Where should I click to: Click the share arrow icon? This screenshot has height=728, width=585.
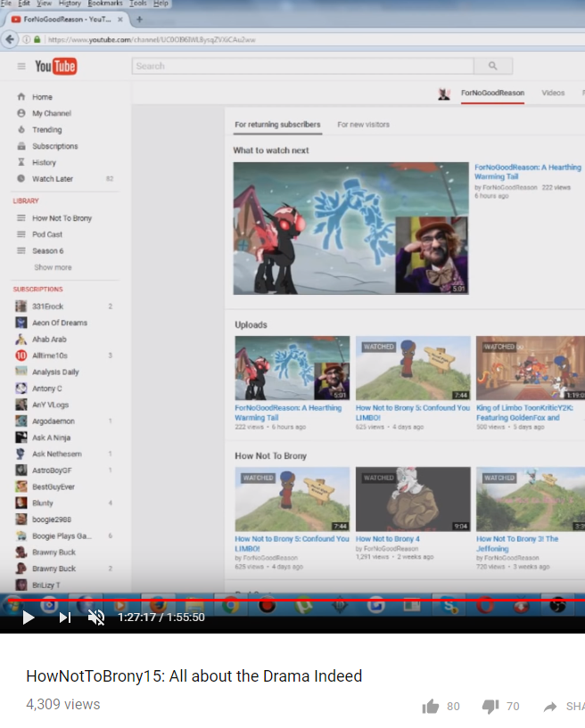tap(550, 707)
